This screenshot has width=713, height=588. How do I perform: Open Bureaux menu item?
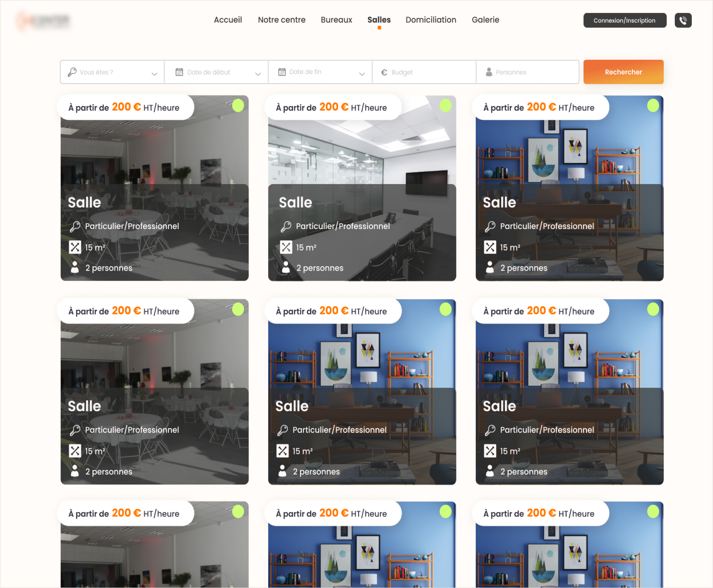(x=336, y=20)
